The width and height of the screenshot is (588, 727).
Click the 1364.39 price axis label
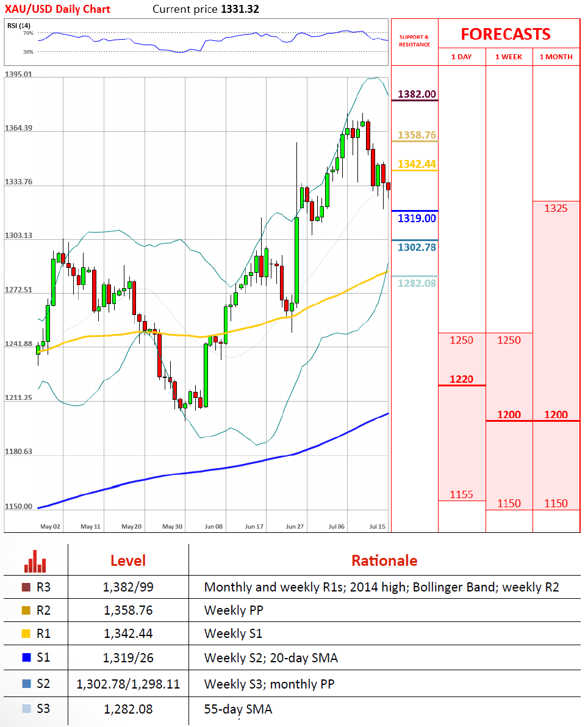(18, 128)
